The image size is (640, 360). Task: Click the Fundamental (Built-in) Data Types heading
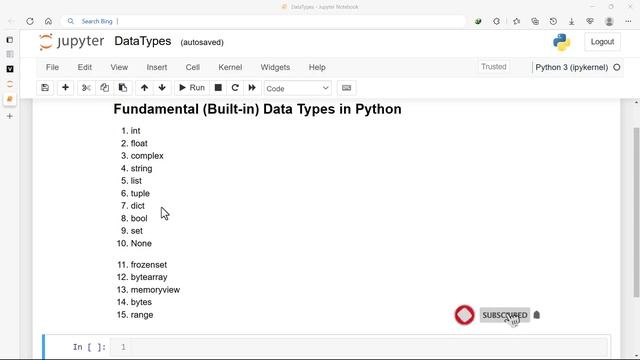click(x=258, y=109)
